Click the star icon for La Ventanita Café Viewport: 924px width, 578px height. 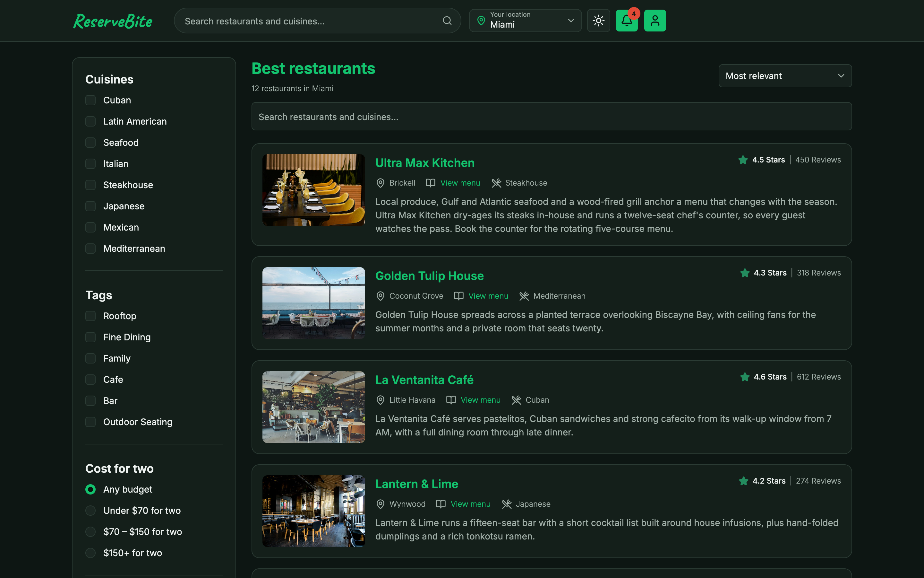tap(745, 377)
